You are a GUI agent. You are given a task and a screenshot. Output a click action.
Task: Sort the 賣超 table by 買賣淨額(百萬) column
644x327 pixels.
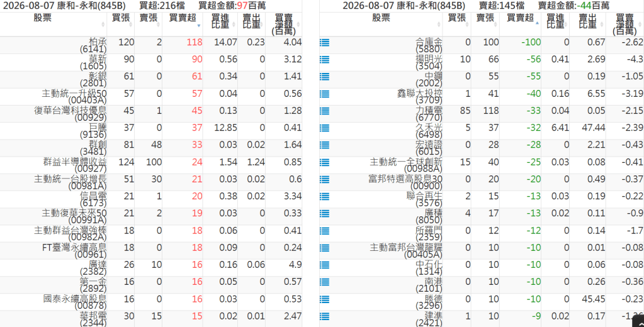[624, 24]
